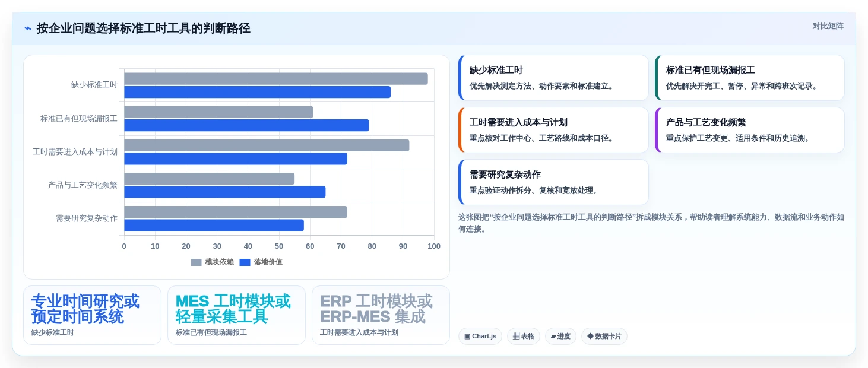Click the 数据卡片 tag chip

point(604,337)
